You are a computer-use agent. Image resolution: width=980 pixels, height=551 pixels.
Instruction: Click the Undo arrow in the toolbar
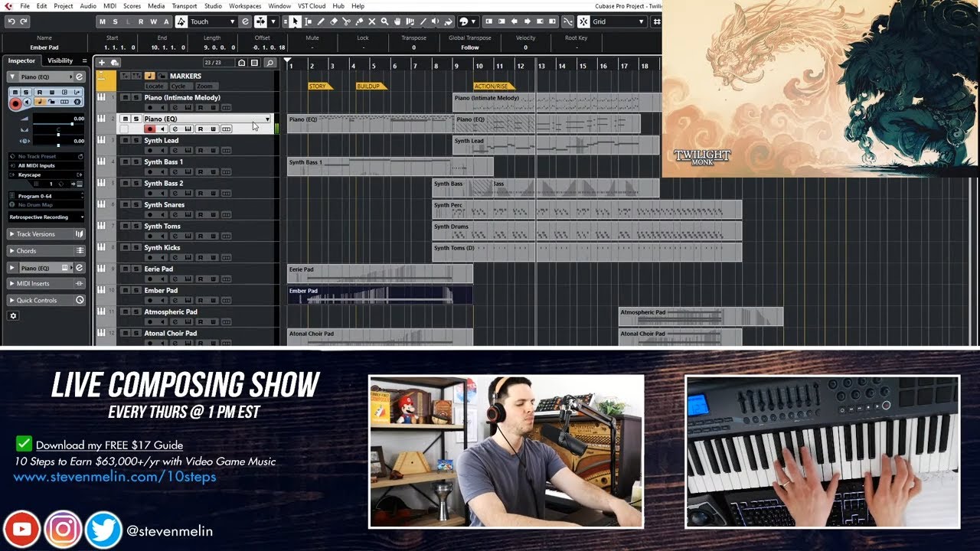click(11, 21)
